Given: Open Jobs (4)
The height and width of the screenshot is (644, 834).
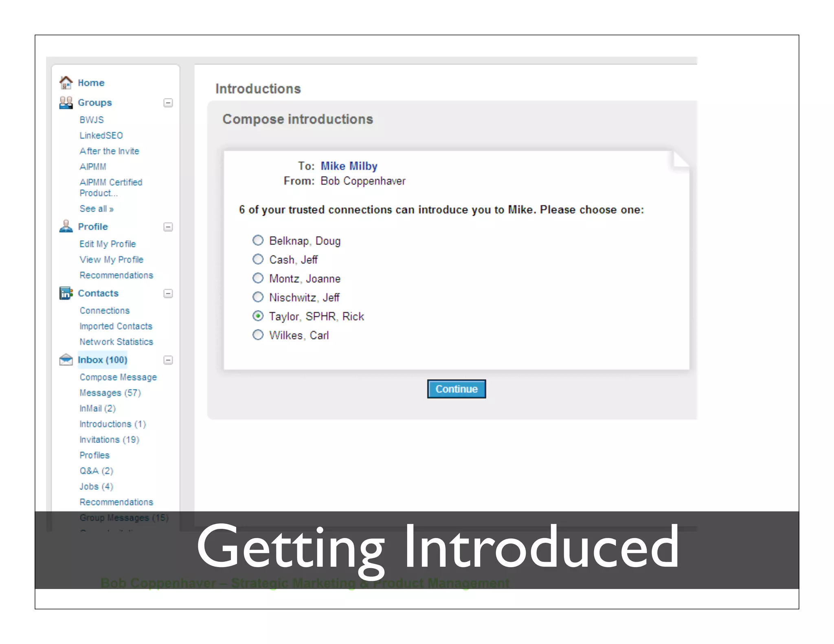Looking at the screenshot, I should (97, 486).
